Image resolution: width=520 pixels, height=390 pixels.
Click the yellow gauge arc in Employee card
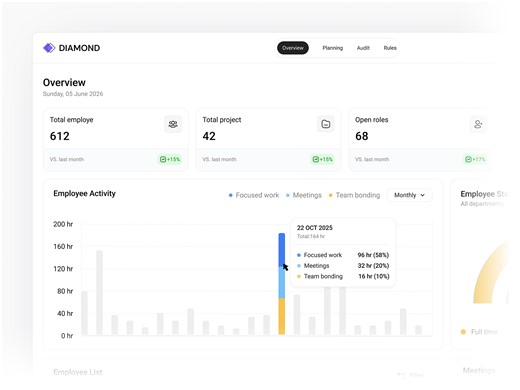coord(487,277)
